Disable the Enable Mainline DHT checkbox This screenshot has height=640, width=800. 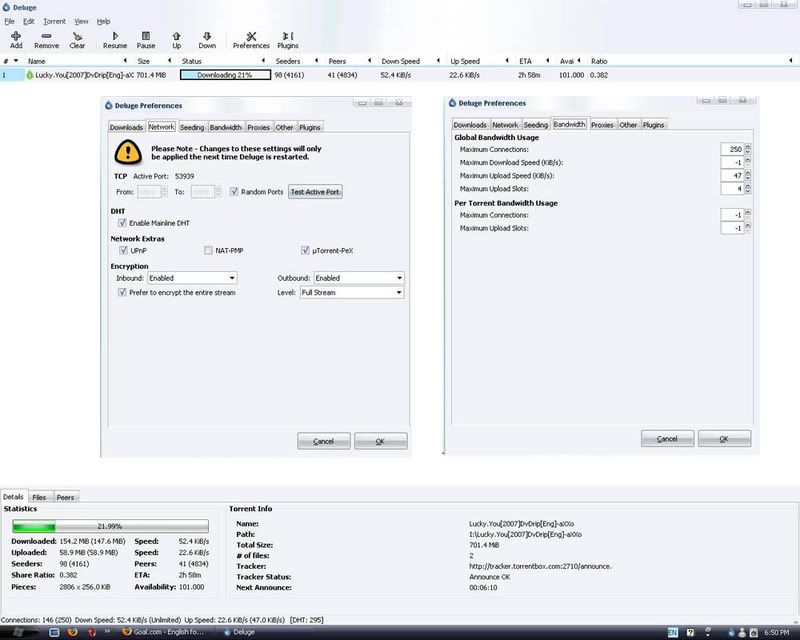(x=123, y=222)
